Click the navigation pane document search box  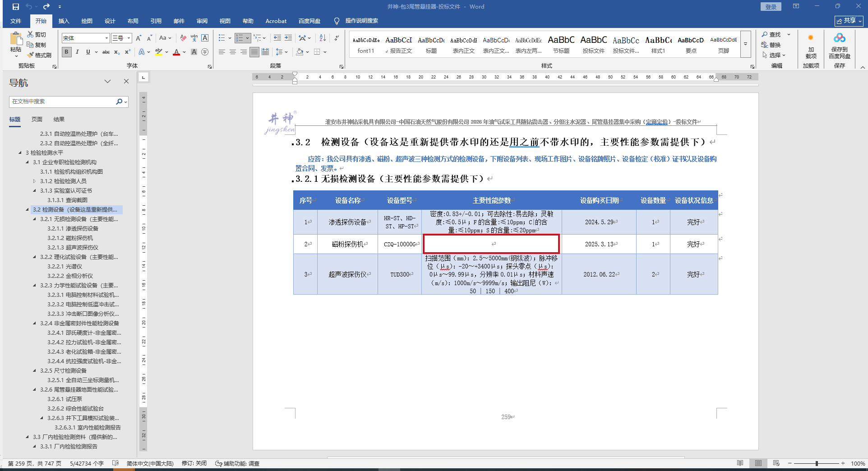tap(62, 102)
